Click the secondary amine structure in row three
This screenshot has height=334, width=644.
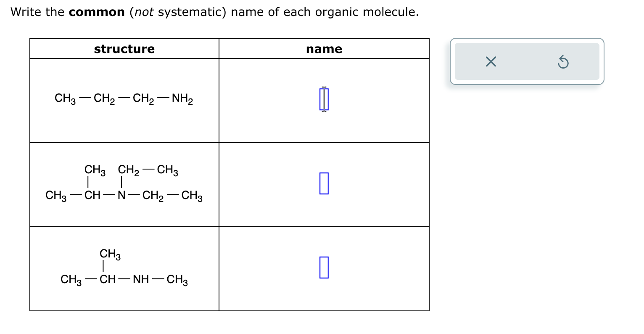point(123,268)
